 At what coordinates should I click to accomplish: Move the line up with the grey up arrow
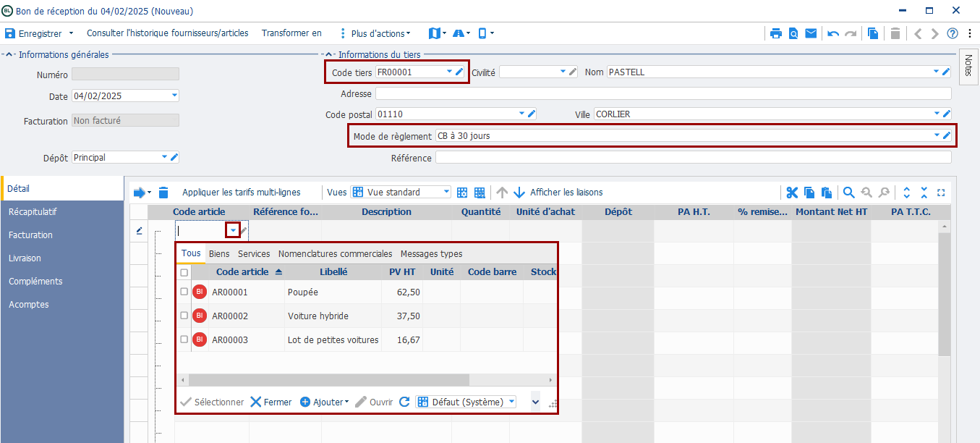502,193
